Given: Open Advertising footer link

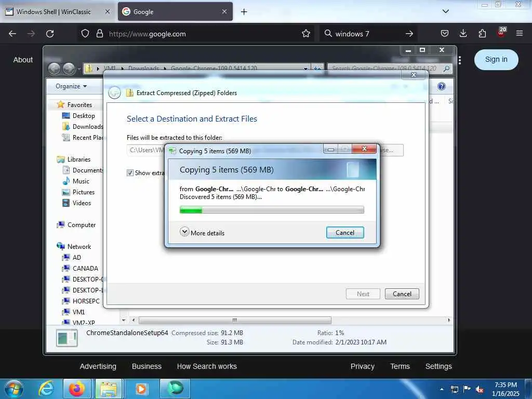Looking at the screenshot, I should click(x=98, y=366).
